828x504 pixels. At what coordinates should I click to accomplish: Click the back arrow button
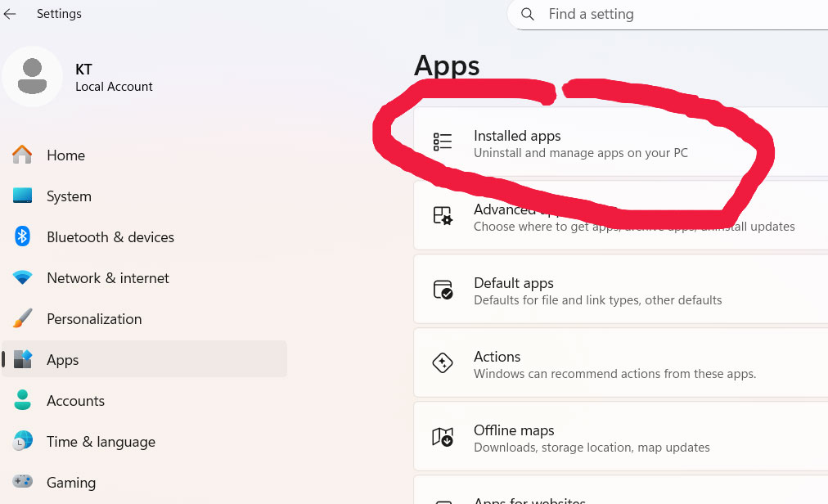10,14
